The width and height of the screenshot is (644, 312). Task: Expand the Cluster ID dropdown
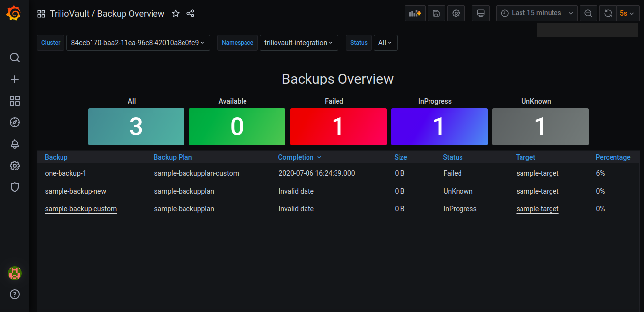click(x=138, y=43)
